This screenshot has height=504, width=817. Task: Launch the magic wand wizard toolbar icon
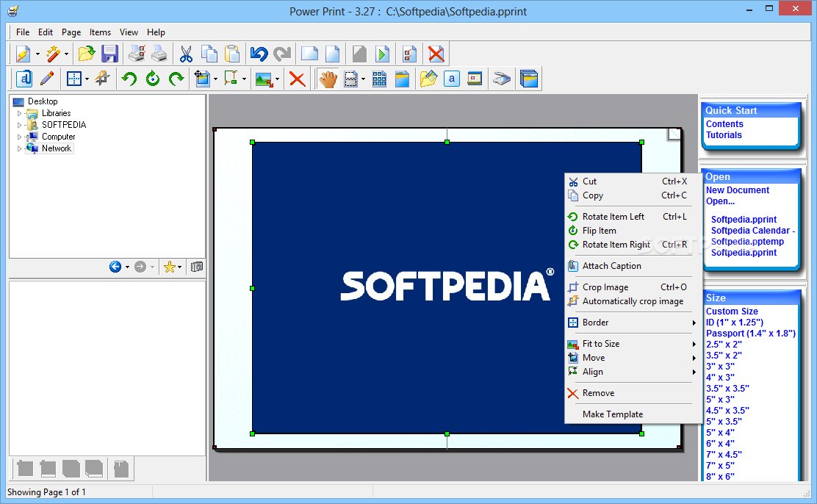(x=53, y=54)
